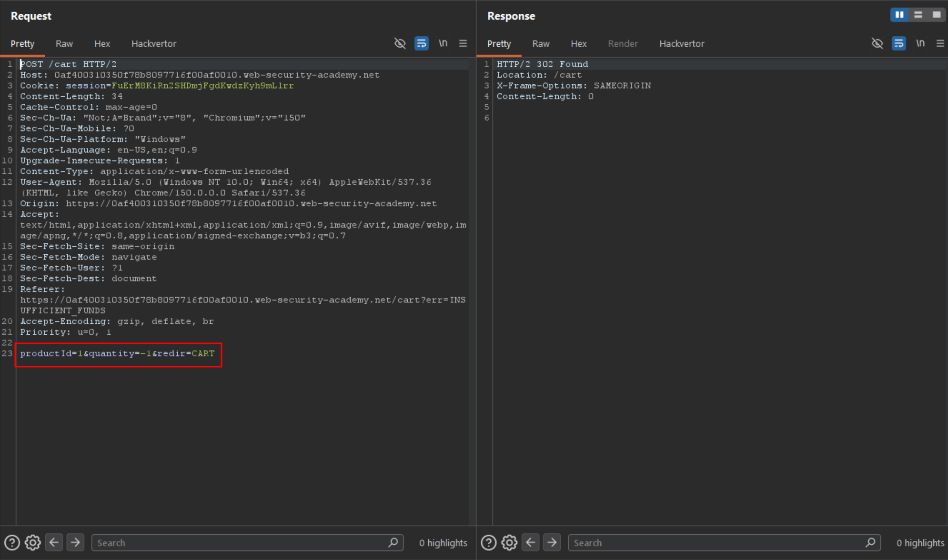Click Request search magnifier icon
The width and height of the screenshot is (948, 560).
(x=393, y=542)
